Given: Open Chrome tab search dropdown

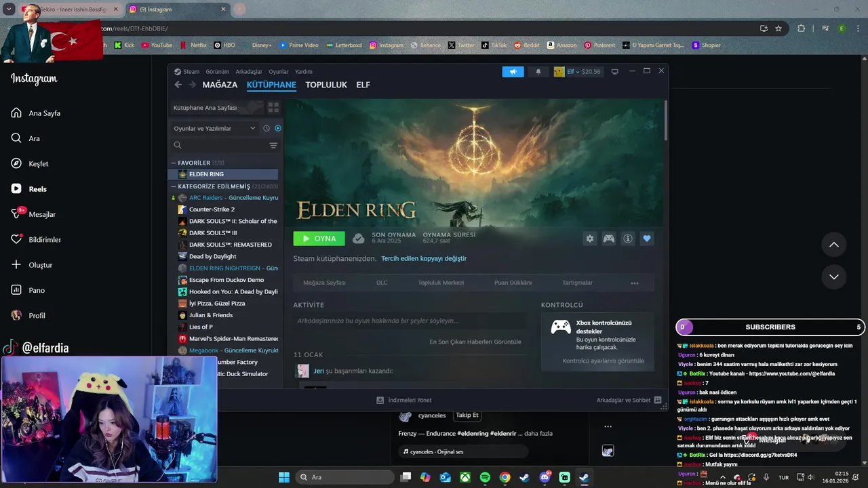Looking at the screenshot, I should pyautogui.click(x=9, y=9).
